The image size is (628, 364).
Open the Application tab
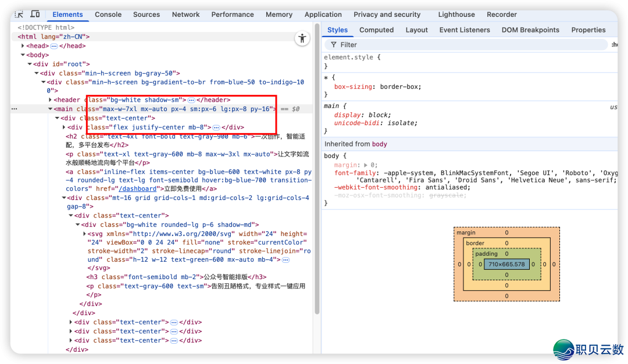[x=323, y=15]
